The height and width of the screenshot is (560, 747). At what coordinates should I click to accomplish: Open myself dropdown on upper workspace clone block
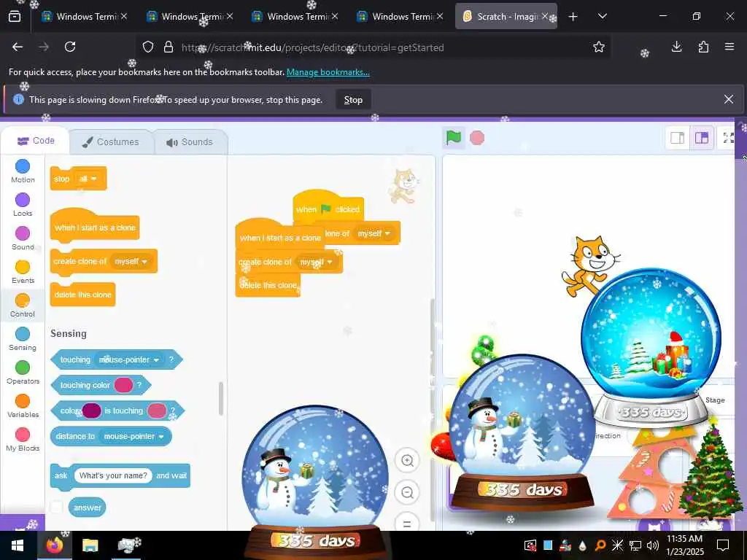tap(374, 233)
